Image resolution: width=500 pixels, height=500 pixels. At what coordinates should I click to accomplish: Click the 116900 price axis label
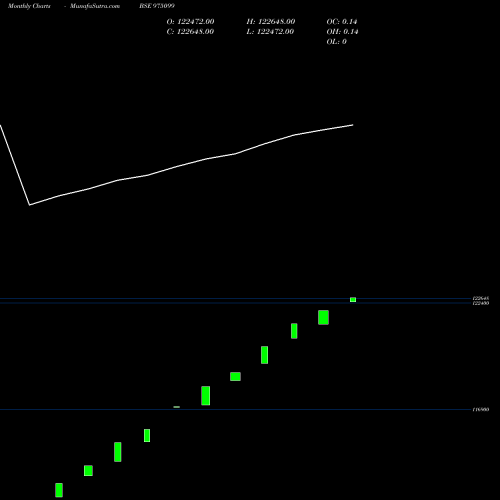point(481,409)
